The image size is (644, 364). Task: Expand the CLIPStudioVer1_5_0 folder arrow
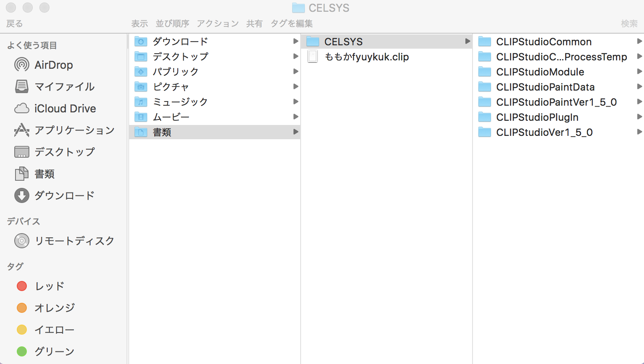tap(639, 132)
